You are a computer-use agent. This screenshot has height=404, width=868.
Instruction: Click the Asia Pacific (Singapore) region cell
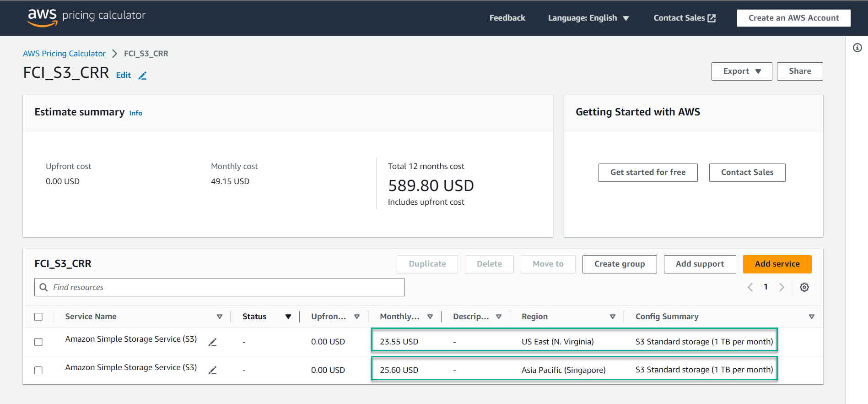(564, 370)
